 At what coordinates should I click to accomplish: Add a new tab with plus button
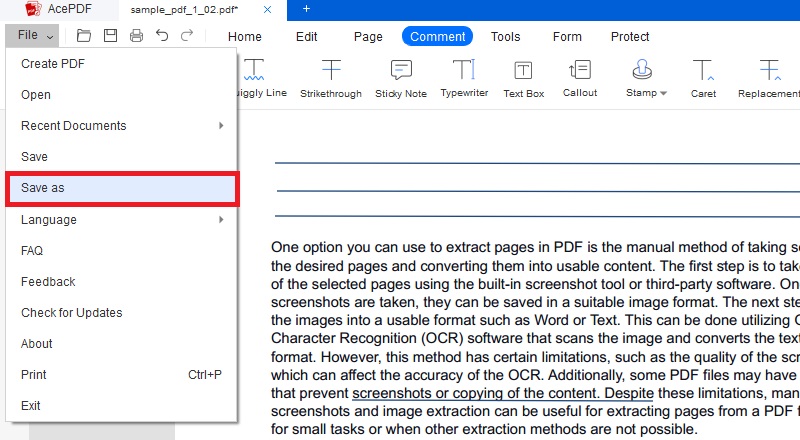click(x=306, y=9)
